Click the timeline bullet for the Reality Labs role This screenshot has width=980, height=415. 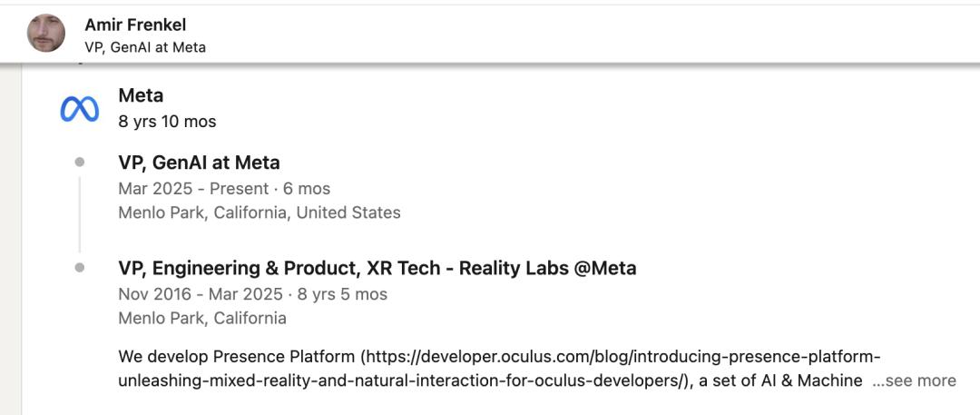(x=80, y=268)
